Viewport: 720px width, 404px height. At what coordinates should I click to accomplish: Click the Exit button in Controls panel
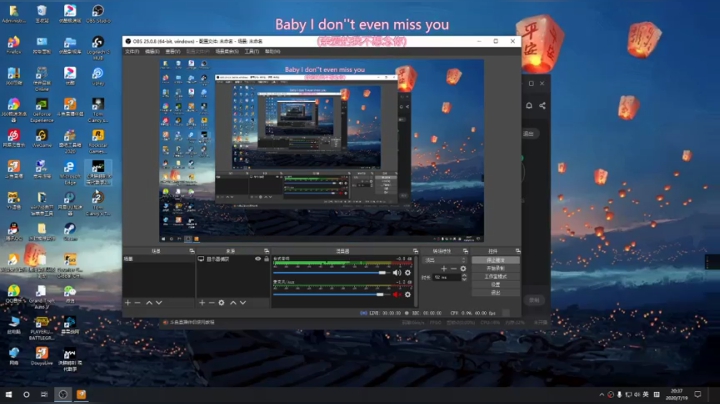[495, 292]
